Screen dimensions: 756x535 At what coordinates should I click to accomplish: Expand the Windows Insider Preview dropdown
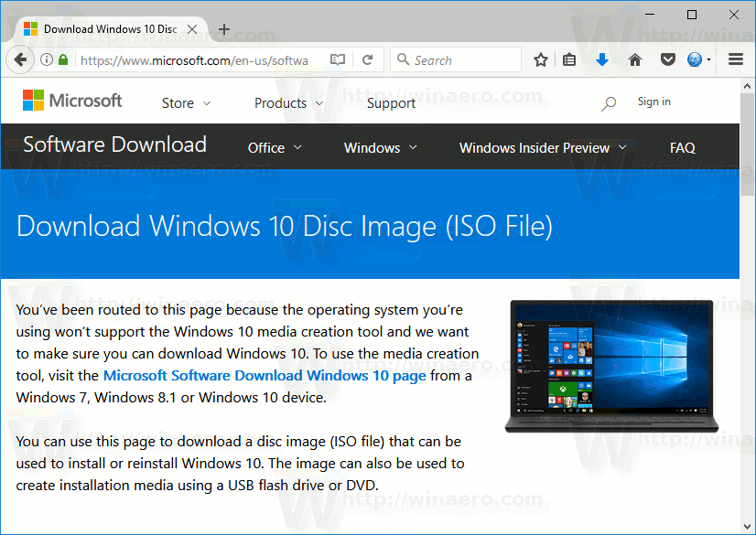(x=543, y=148)
